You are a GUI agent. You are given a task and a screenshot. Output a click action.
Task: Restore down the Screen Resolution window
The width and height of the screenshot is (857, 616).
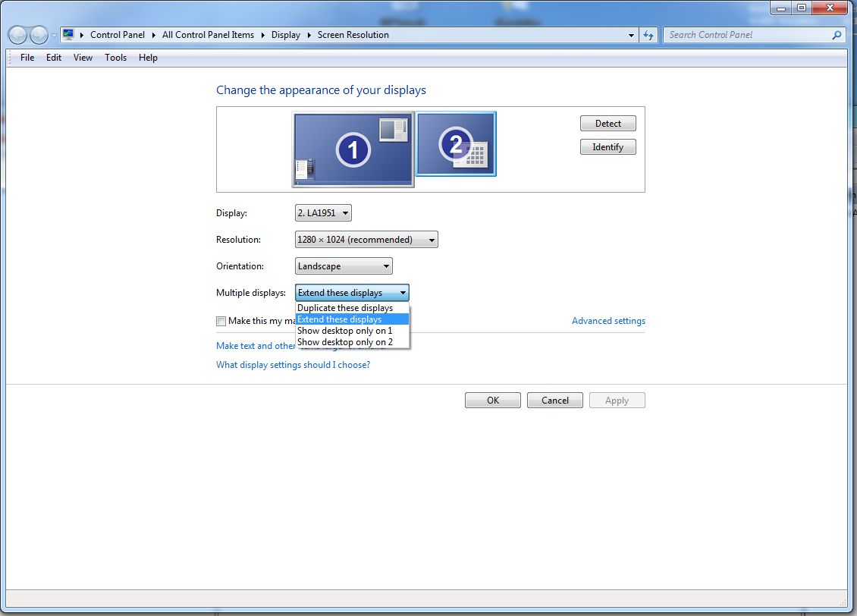pos(802,8)
